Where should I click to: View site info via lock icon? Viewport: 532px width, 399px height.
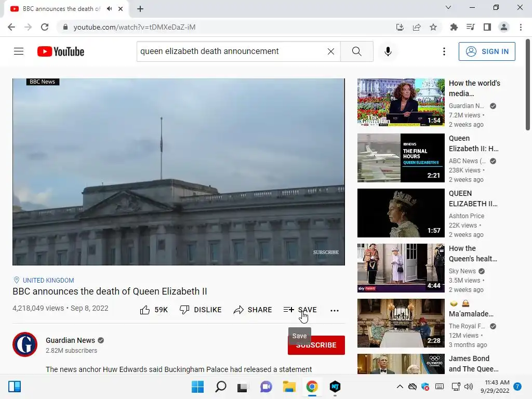tap(65, 27)
